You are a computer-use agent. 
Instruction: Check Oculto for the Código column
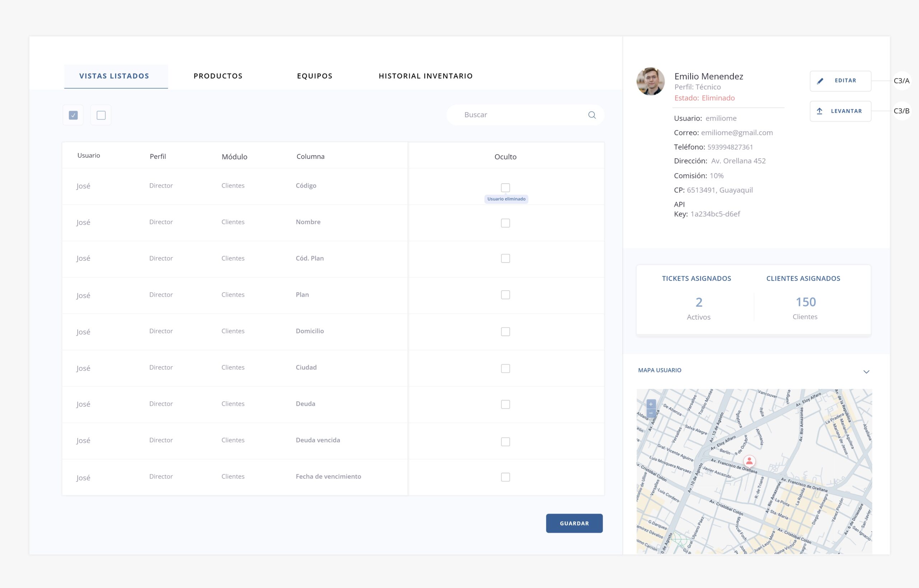click(505, 188)
